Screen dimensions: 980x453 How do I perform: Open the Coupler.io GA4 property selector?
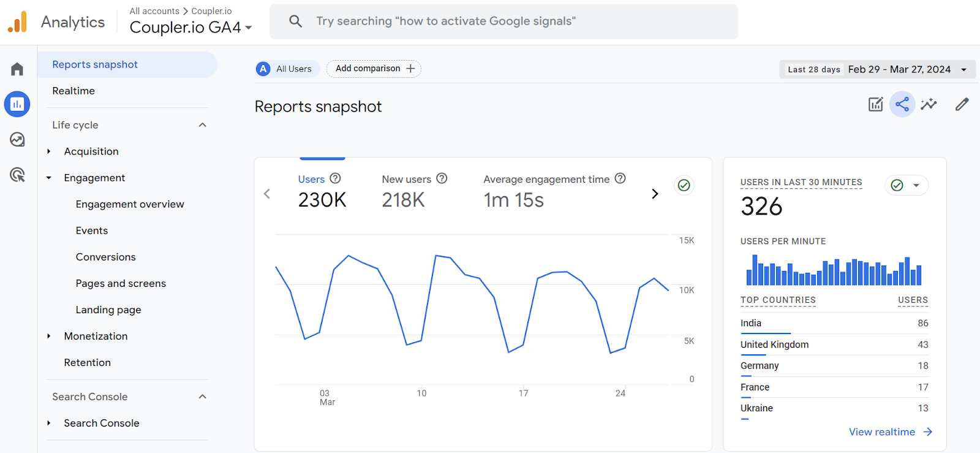191,28
